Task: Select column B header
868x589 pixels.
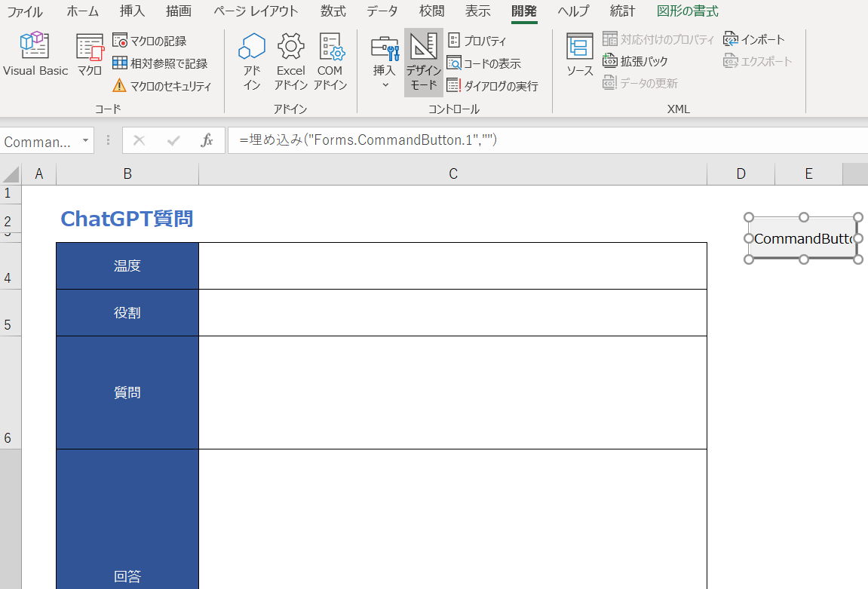Action: [x=127, y=173]
